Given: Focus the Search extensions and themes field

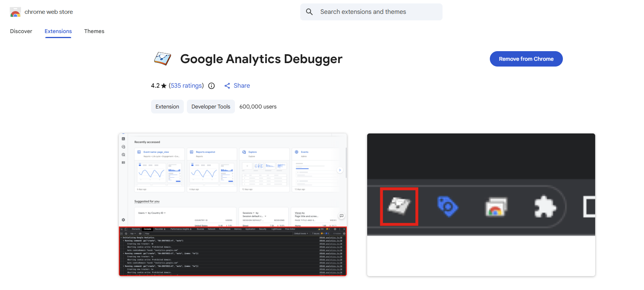Looking at the screenshot, I should (x=371, y=12).
